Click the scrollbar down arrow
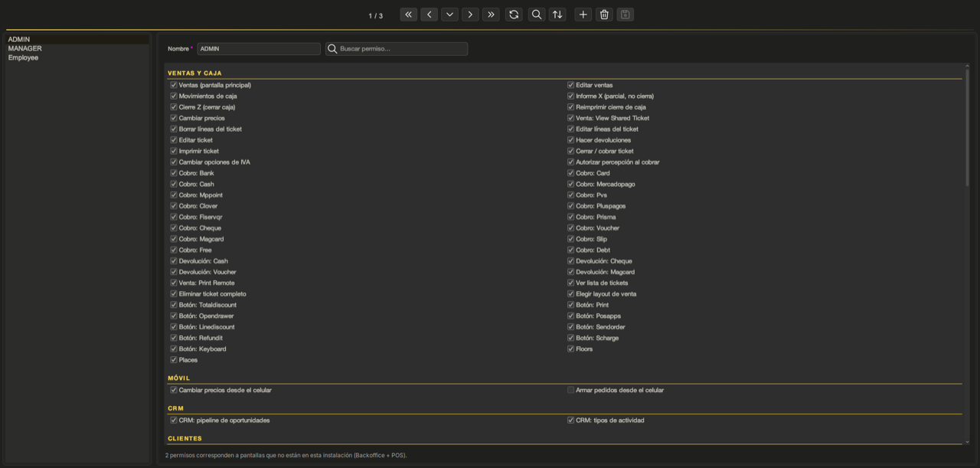 [x=967, y=442]
